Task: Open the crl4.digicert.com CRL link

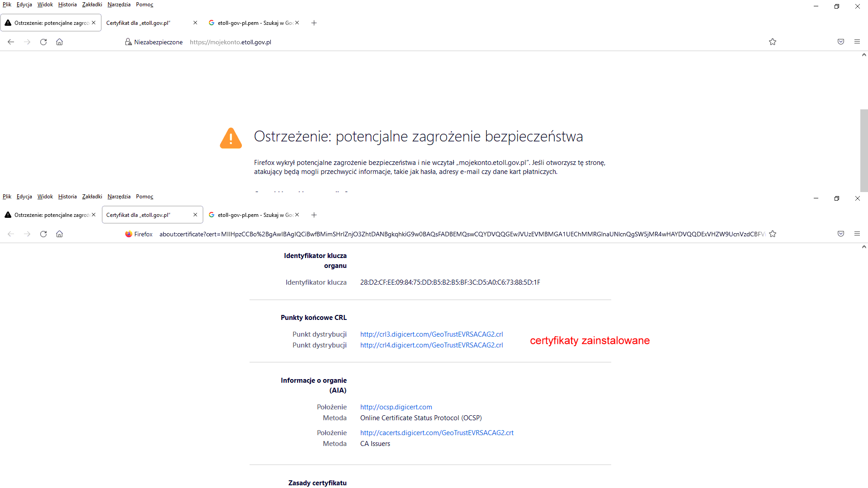Action: [431, 345]
